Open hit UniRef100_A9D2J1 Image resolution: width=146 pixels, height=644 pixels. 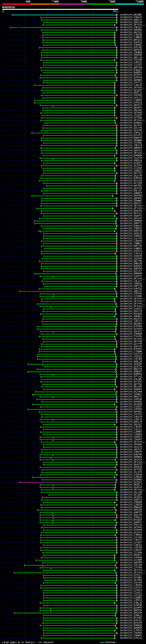[x=131, y=20]
